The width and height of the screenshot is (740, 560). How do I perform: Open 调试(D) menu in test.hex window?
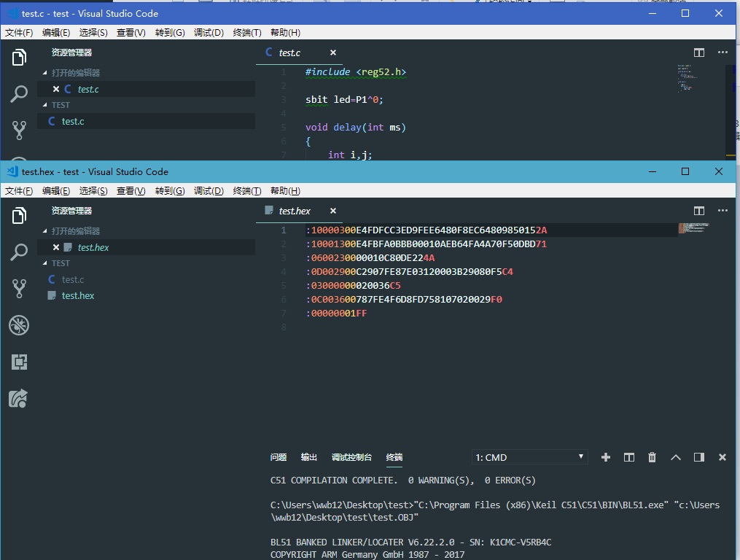[x=209, y=191]
